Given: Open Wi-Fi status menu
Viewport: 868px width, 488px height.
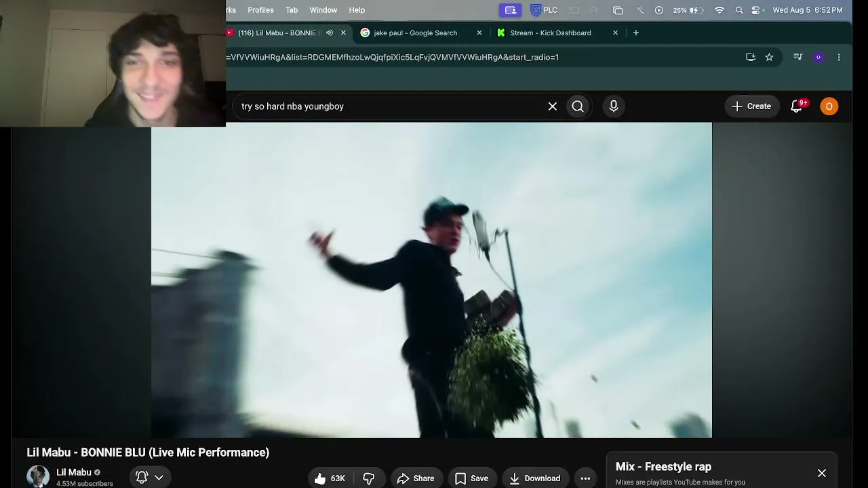Looking at the screenshot, I should [719, 10].
